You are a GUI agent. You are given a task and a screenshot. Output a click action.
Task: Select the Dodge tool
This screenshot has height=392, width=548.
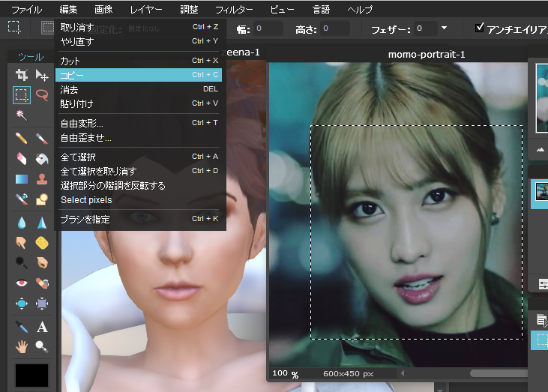coord(22,263)
